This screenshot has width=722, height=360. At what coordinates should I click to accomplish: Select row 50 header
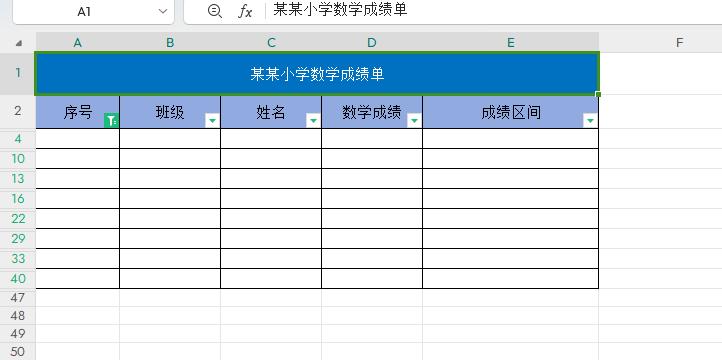click(x=18, y=352)
